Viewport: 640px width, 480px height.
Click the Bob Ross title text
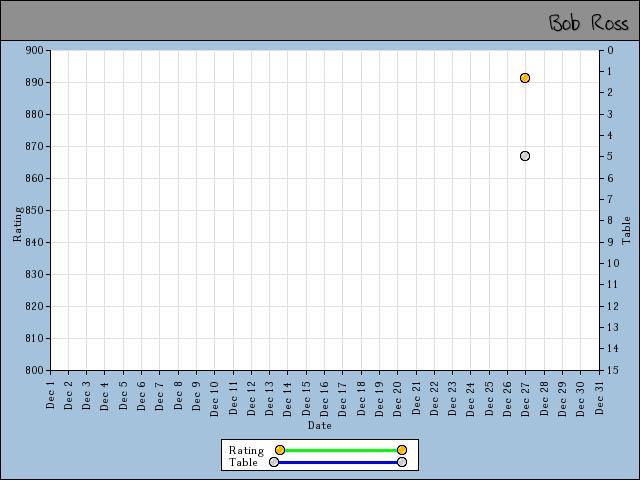(x=588, y=22)
